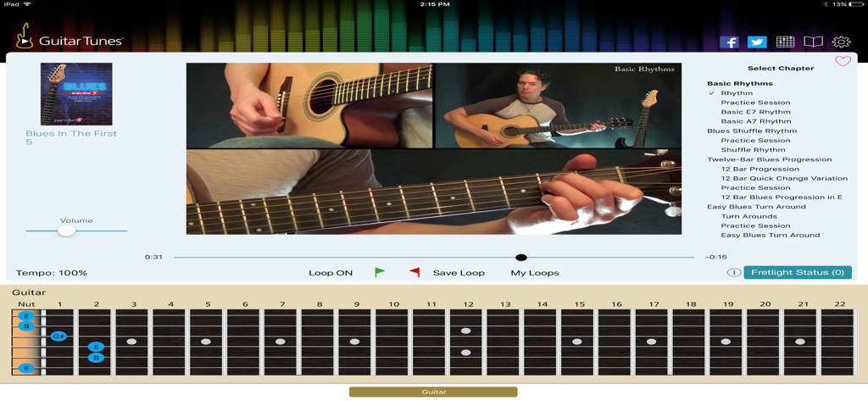Open settings gear icon
Screen dimensions: 868x401
tap(841, 42)
